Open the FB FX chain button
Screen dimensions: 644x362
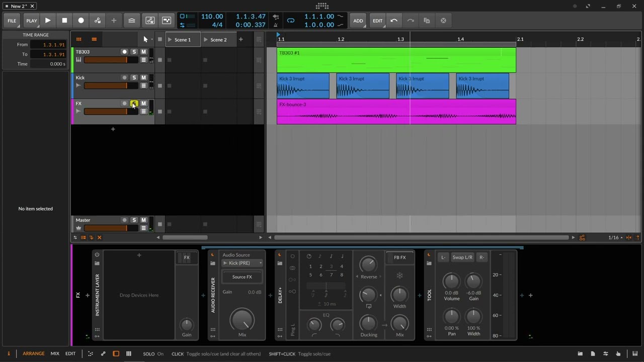pos(399,257)
